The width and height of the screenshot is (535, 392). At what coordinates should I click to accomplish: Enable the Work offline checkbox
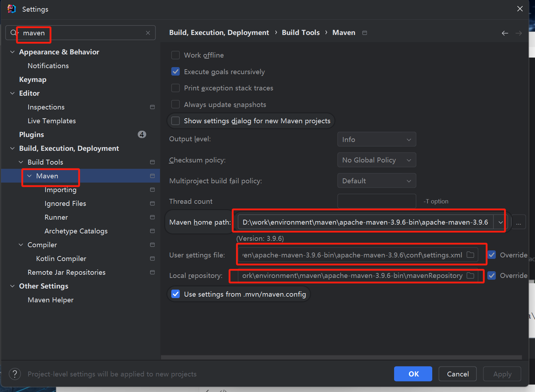[176, 55]
